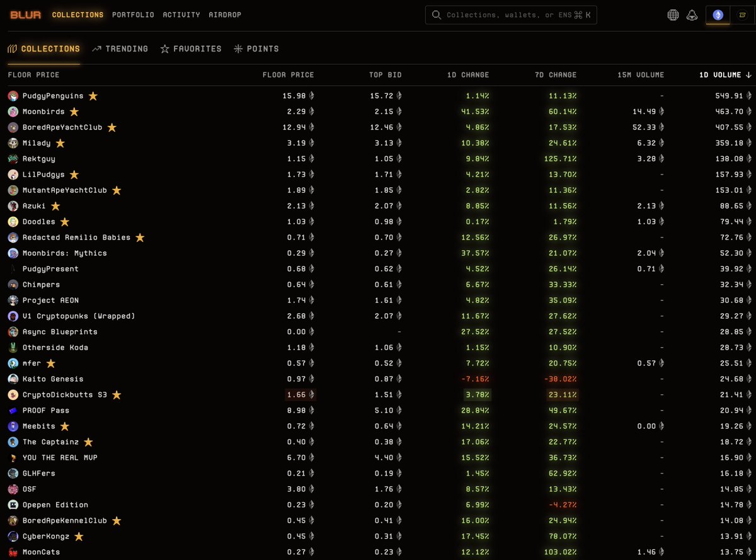This screenshot has height=560, width=756.
Task: Sort by TOP BID column header
Action: click(386, 75)
